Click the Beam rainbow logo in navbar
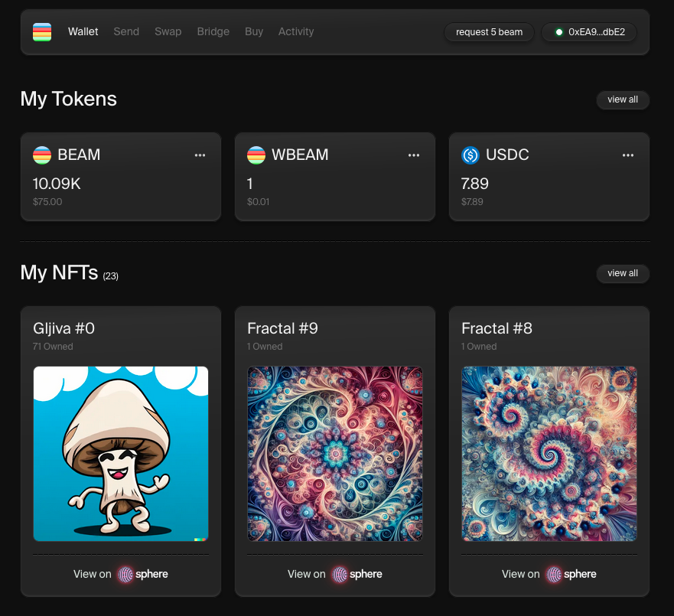Viewport: 674px width, 616px height. pos(42,32)
